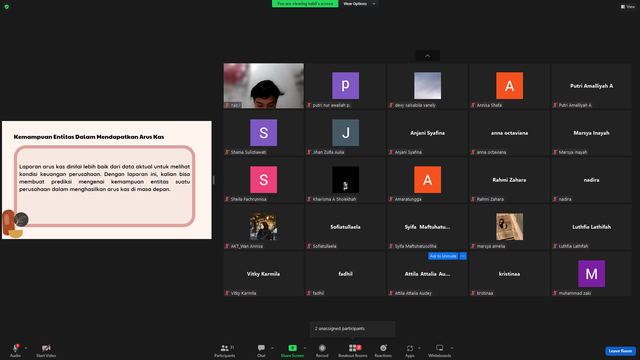
Task: Select nabil's video tile
Action: tap(264, 86)
